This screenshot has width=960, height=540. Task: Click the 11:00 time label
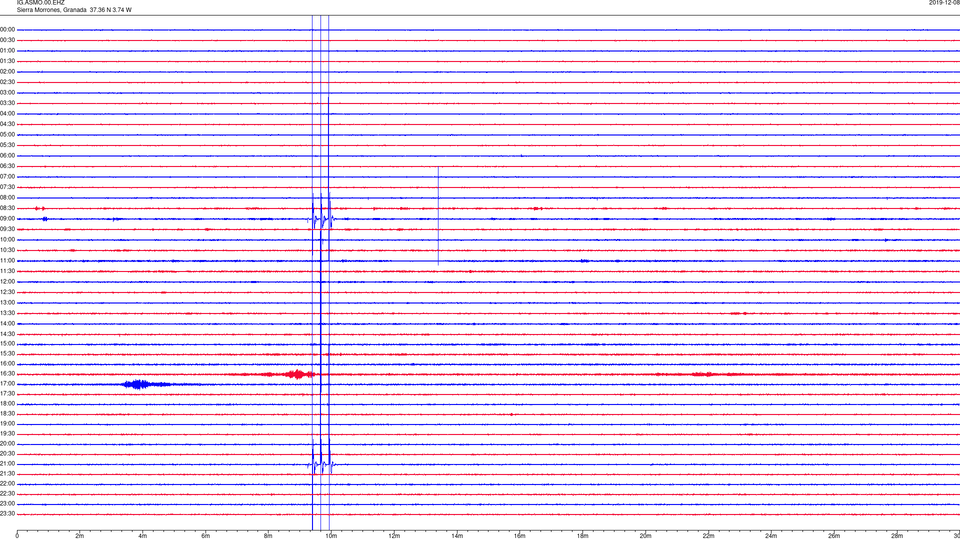click(7, 261)
